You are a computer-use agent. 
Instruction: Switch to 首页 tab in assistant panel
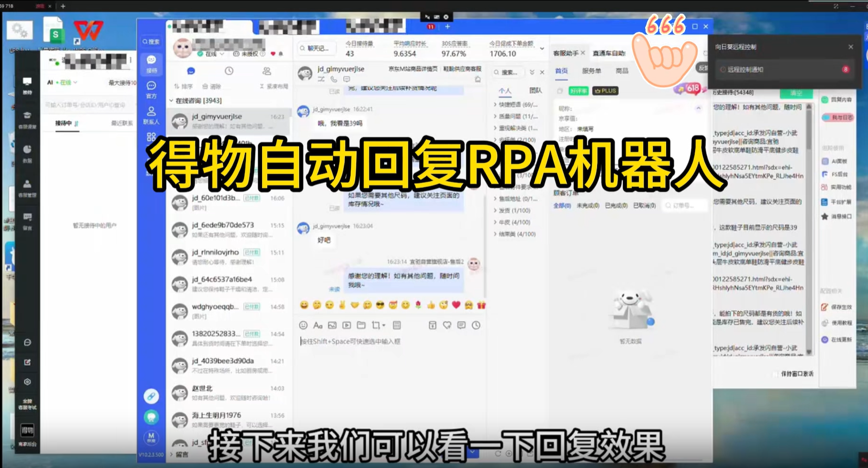[x=561, y=71]
